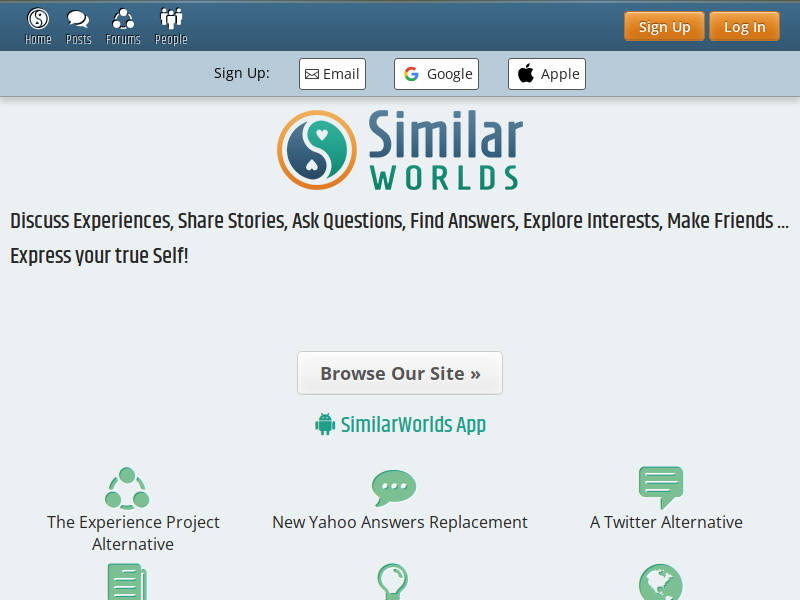Click the Yahoo Answers Replacement chat bubble icon

click(394, 488)
